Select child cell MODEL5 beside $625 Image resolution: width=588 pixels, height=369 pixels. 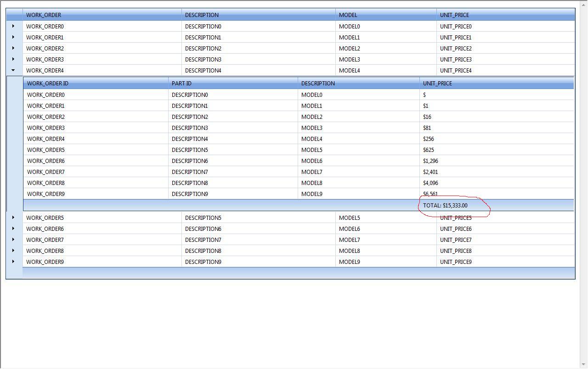click(359, 150)
